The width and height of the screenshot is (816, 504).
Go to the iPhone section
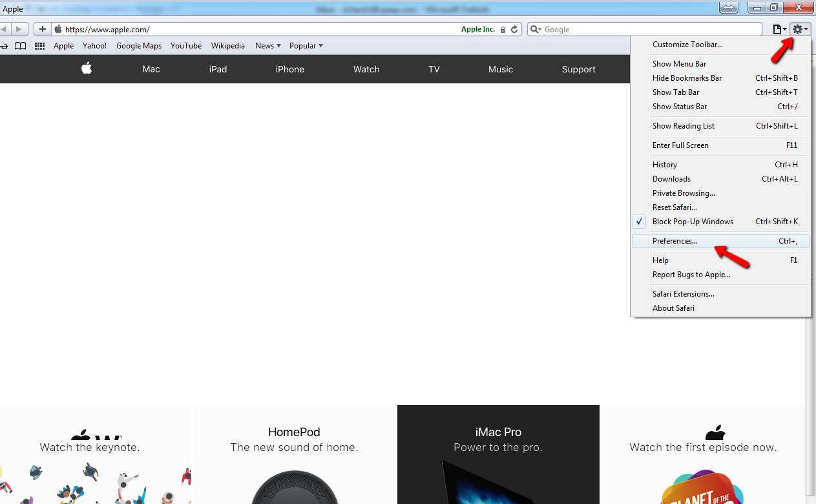pos(289,69)
